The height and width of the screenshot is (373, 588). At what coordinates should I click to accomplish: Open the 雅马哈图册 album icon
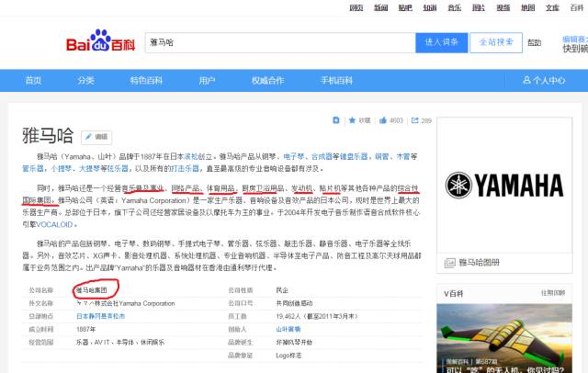pos(449,263)
